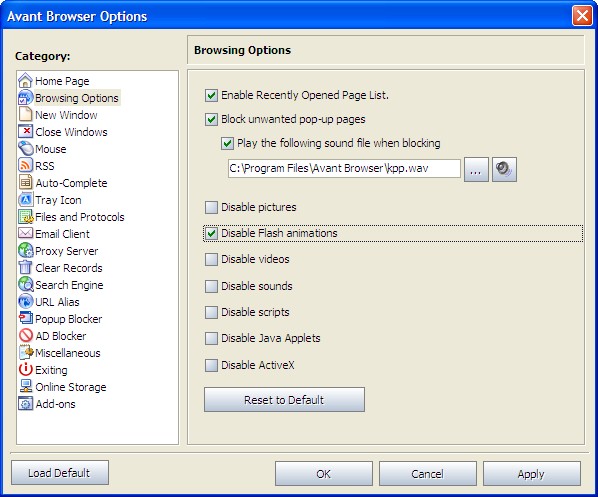Open the RSS category

click(x=45, y=166)
